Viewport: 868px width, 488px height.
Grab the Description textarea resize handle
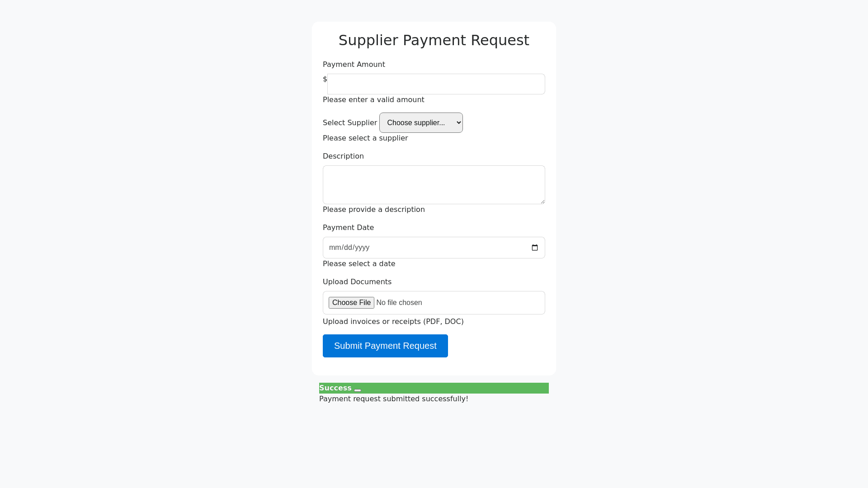click(x=542, y=201)
